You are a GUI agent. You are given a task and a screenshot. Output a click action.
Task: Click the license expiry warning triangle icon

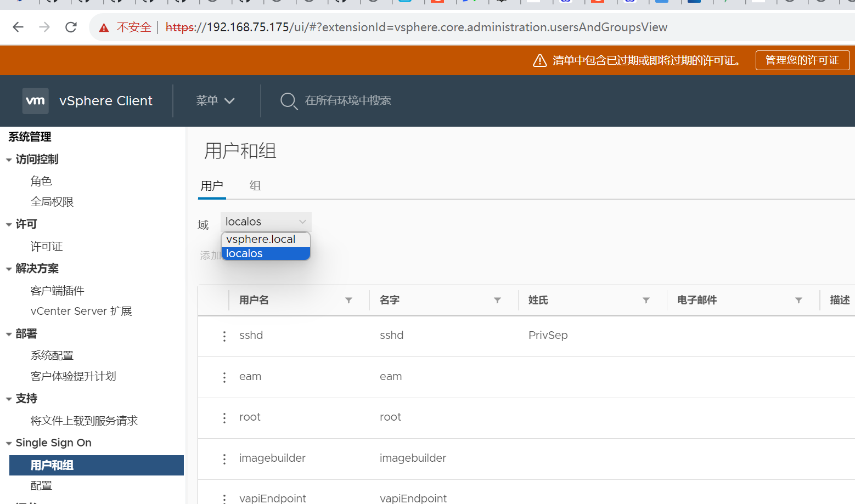coord(540,60)
